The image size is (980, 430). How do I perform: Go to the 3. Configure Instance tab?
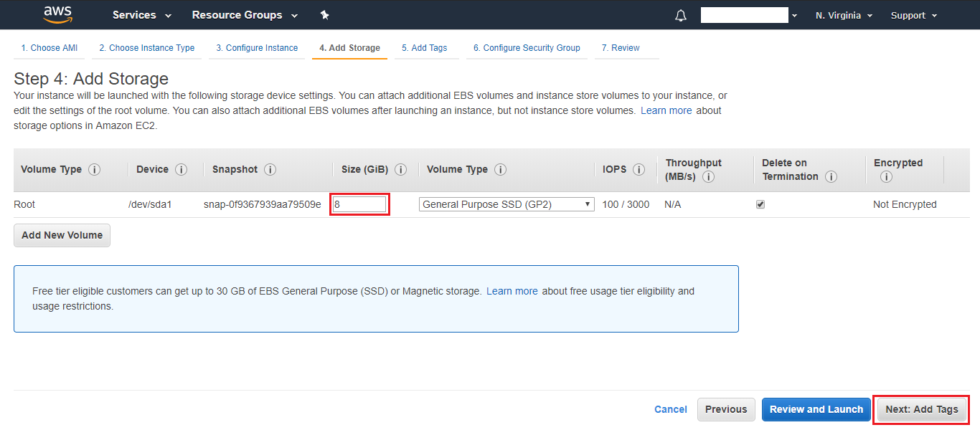pos(257,48)
